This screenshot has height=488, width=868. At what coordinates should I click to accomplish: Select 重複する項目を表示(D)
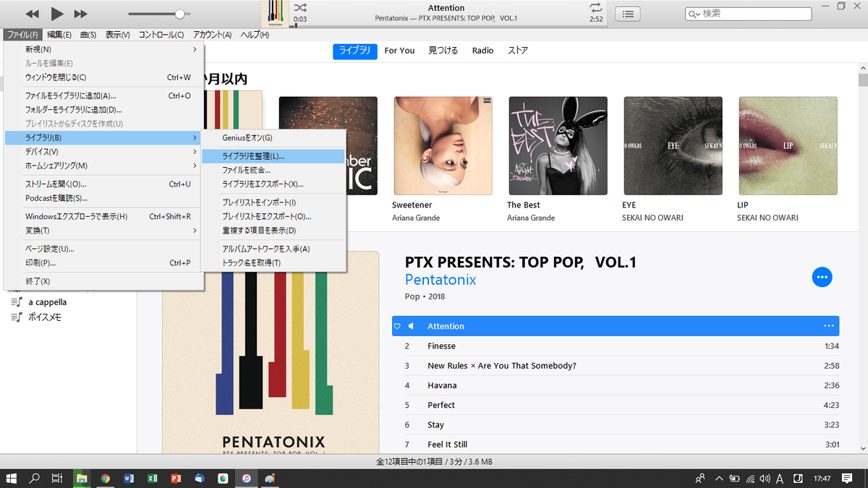pyautogui.click(x=274, y=231)
